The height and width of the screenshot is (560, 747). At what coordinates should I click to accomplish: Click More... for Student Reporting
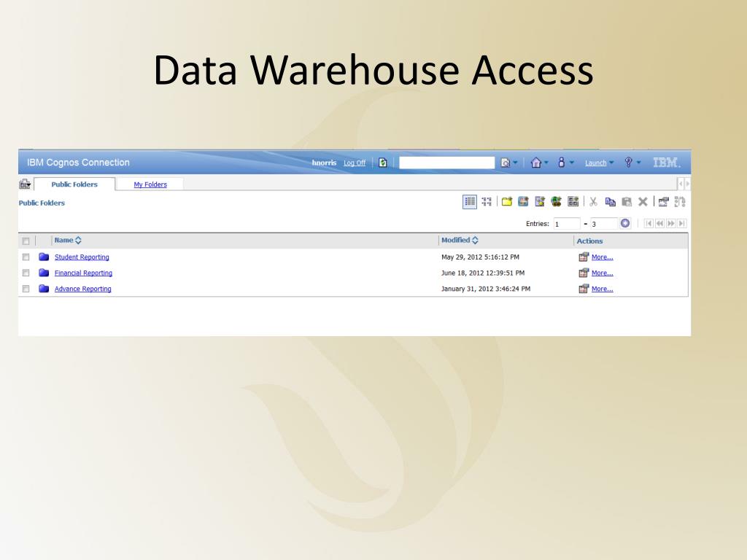tap(602, 257)
